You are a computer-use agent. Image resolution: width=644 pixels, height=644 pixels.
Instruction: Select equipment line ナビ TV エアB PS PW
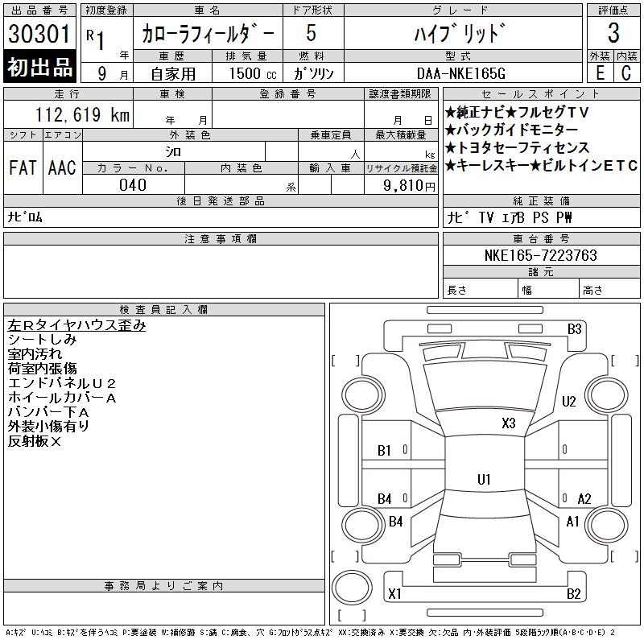(510, 217)
